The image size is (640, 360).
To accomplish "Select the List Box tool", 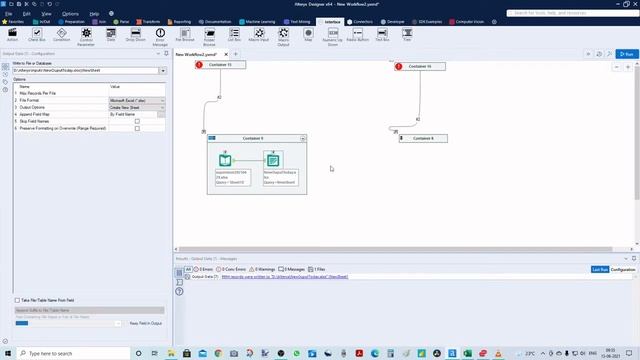I will (234, 35).
